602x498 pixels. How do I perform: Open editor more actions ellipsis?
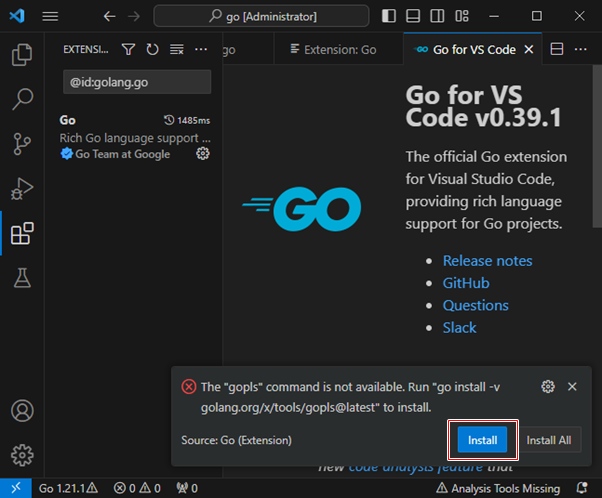pos(580,49)
